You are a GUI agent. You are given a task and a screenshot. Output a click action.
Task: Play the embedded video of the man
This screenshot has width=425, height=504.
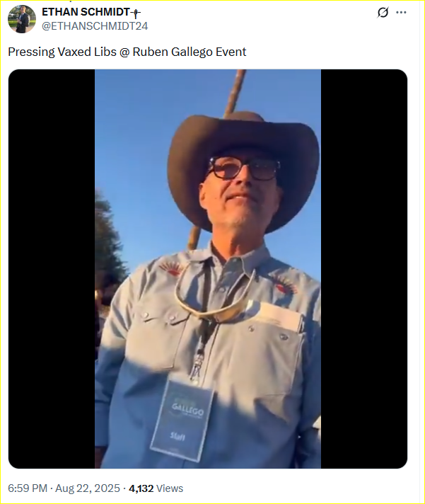208,269
